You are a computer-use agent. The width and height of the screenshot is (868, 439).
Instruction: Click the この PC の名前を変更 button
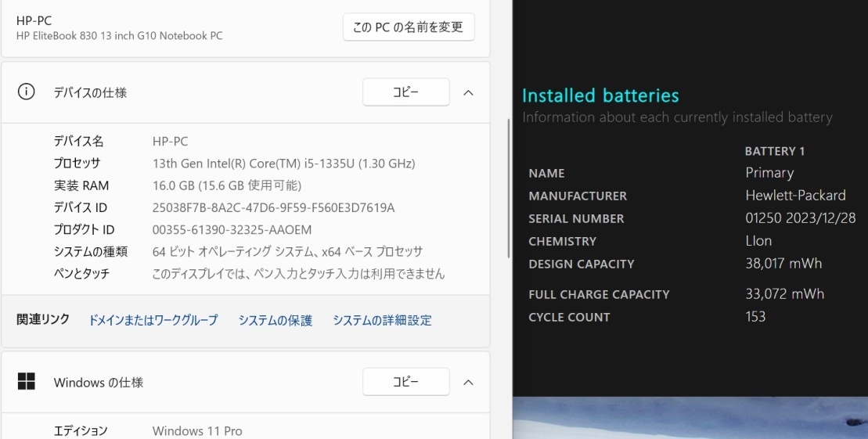[408, 27]
